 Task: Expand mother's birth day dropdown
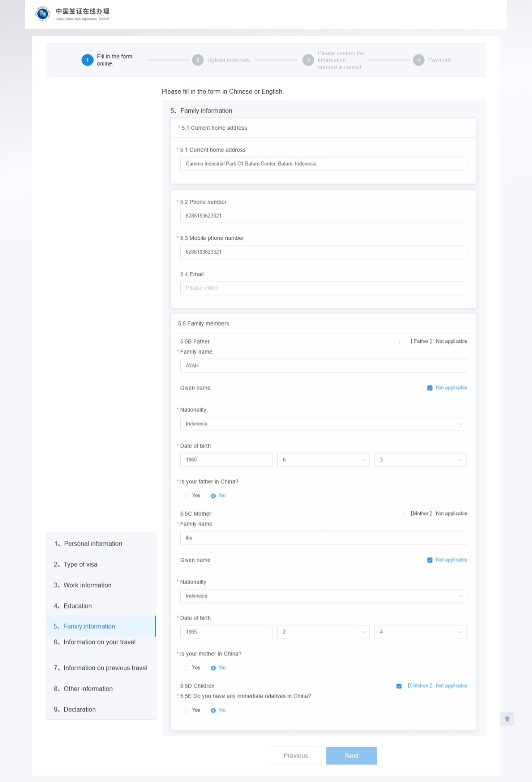[420, 632]
